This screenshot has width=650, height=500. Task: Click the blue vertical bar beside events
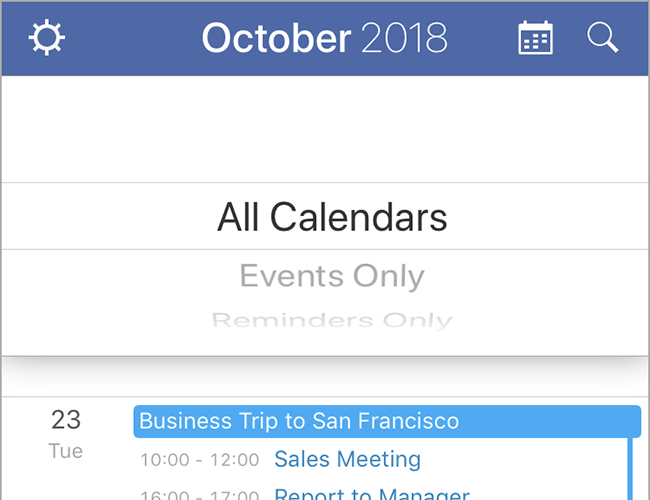pyautogui.click(x=630, y=468)
